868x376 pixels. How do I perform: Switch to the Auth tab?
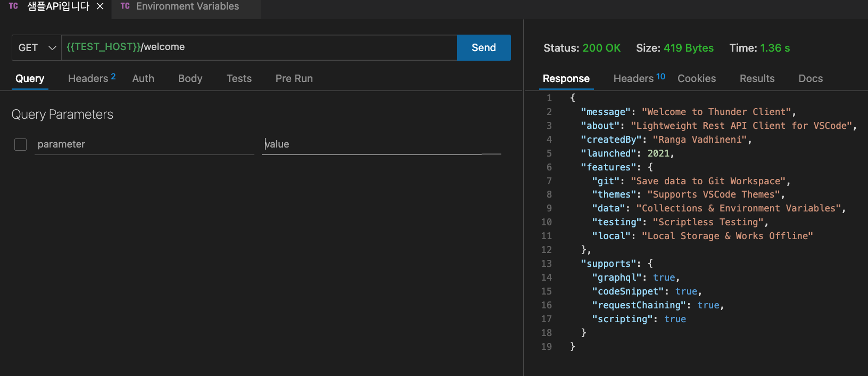coord(143,79)
